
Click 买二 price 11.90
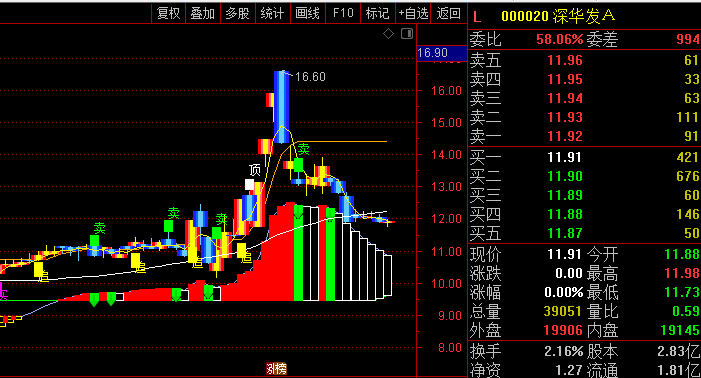pyautogui.click(x=565, y=176)
